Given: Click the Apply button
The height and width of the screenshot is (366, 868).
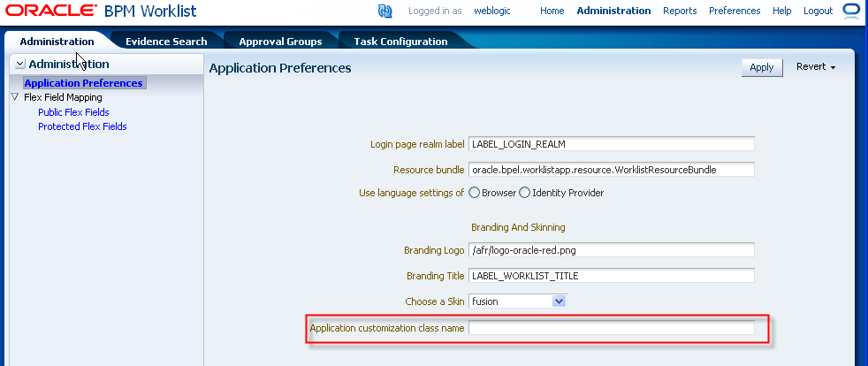Looking at the screenshot, I should click(762, 67).
